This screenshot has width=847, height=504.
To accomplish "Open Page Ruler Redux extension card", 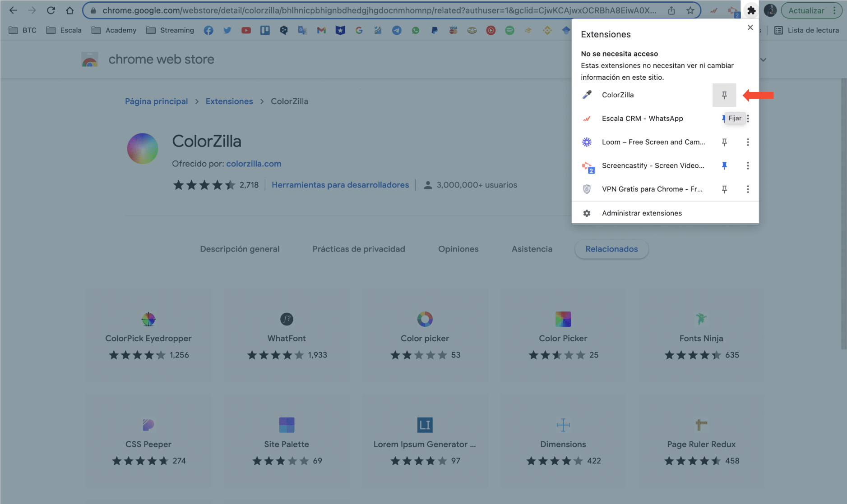I will 701,441.
